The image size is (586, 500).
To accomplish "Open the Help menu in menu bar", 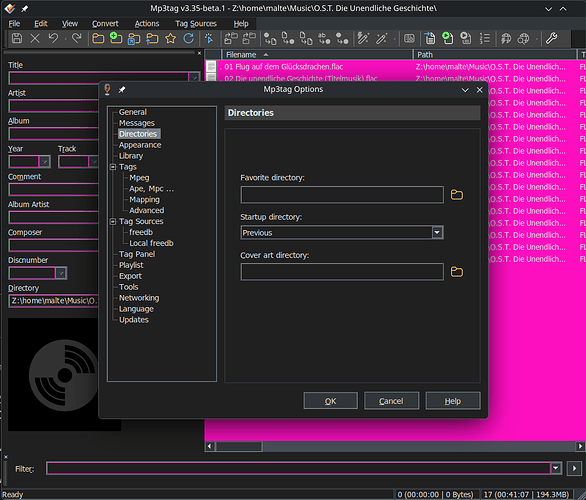I will click(241, 24).
